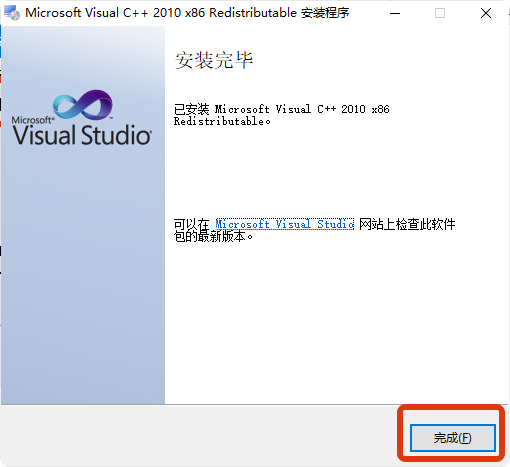Click the Visual Studio wordmark in the left panel
The height and width of the screenshot is (467, 510).
[82, 135]
